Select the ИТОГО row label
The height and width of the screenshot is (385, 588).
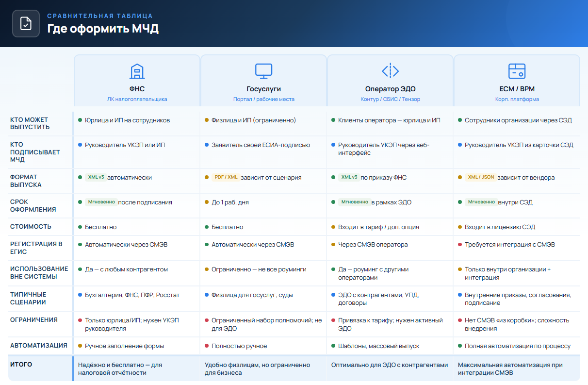21,364
